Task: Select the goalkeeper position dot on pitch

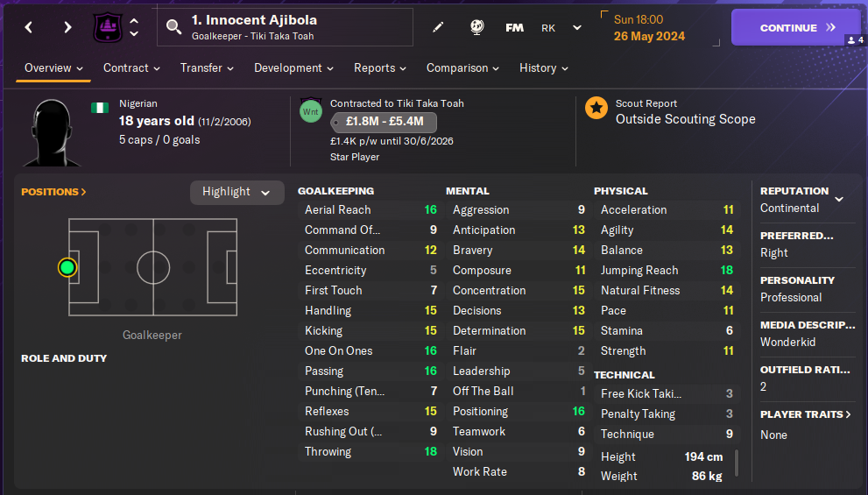Action: [x=67, y=267]
